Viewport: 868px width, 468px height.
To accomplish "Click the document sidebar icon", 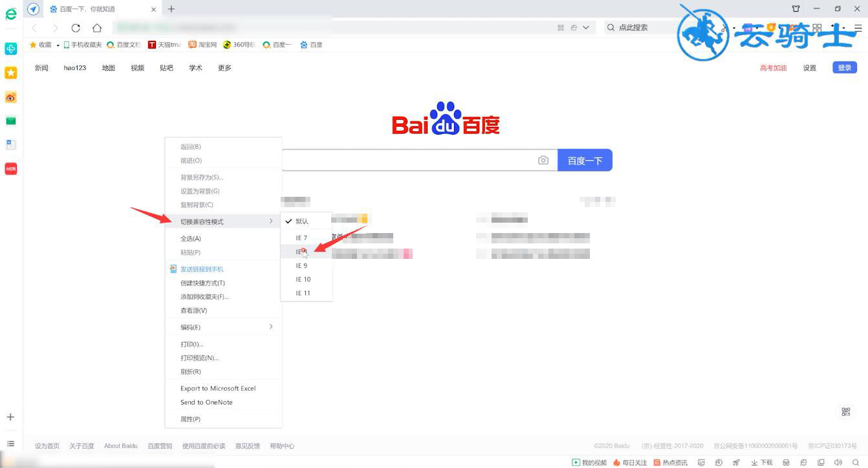I will coord(10,145).
